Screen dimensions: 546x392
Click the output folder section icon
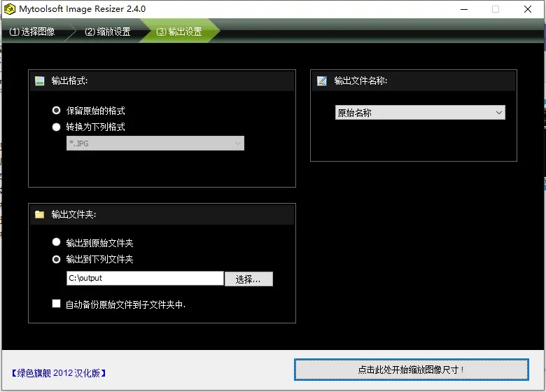coord(39,214)
